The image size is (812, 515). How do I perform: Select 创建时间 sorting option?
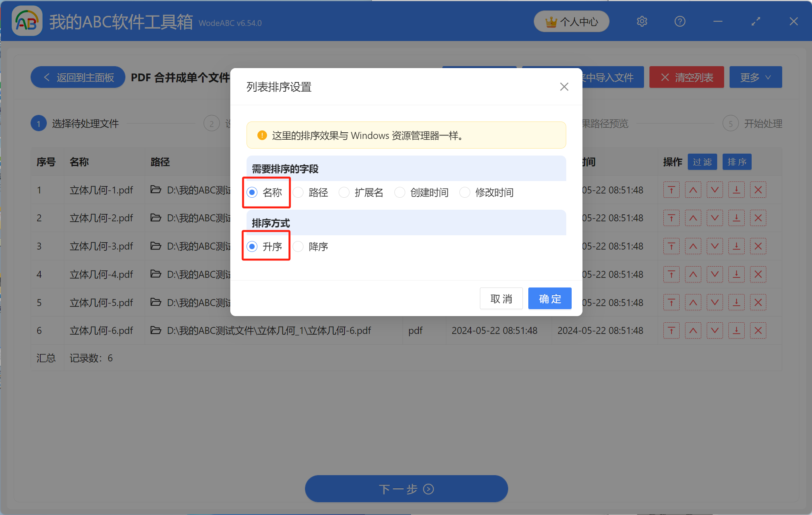click(399, 192)
